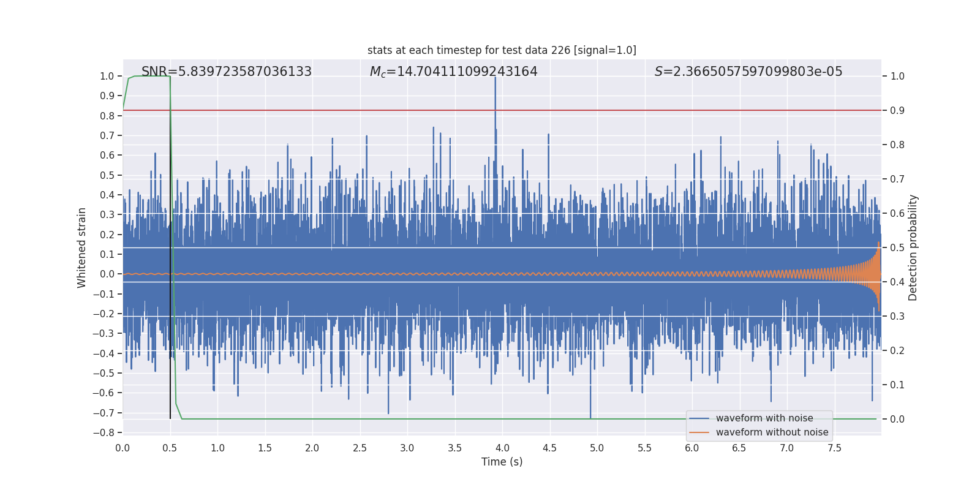Select the 0.1 Detection probability tick label
The image size is (980, 490).
(897, 385)
